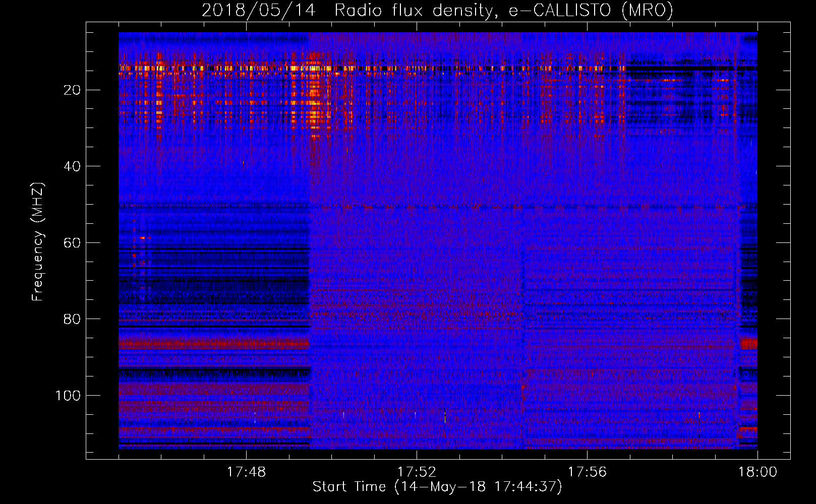
Task: Click the y-axis label 'Frequency (MHZ)'
Action: 38,242
